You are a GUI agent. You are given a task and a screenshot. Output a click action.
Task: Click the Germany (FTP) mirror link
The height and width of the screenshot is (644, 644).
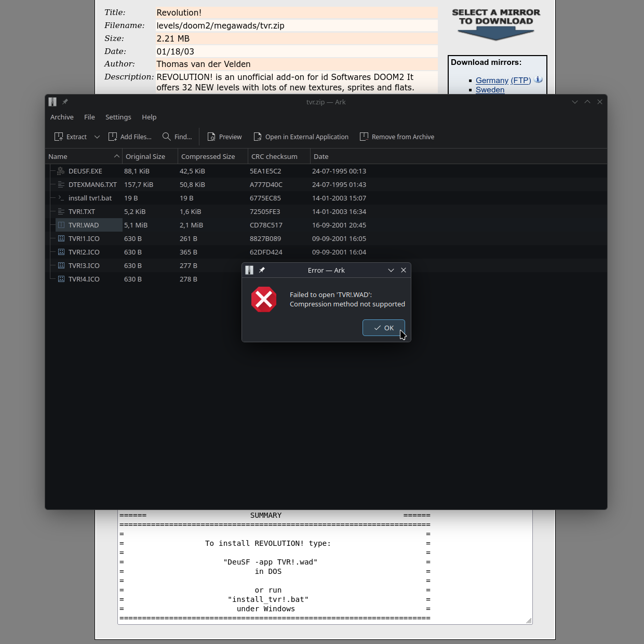503,80
